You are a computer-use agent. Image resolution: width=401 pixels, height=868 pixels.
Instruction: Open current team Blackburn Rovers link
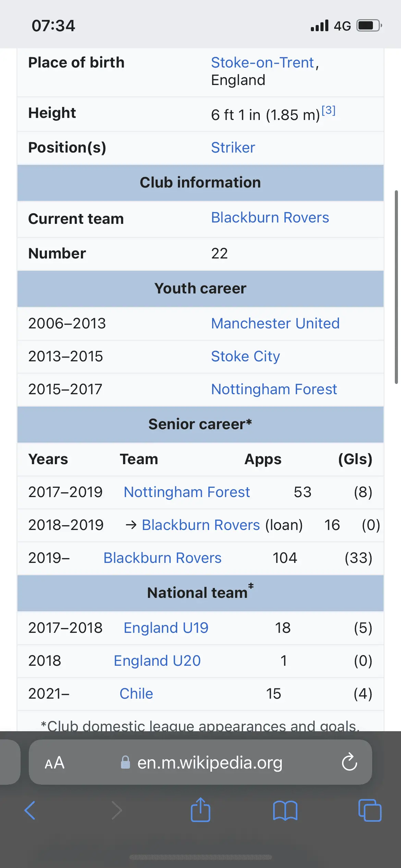[x=270, y=218]
